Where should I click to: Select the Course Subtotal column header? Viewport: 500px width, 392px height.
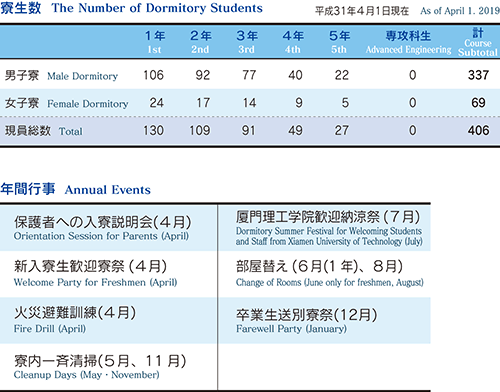click(x=478, y=42)
